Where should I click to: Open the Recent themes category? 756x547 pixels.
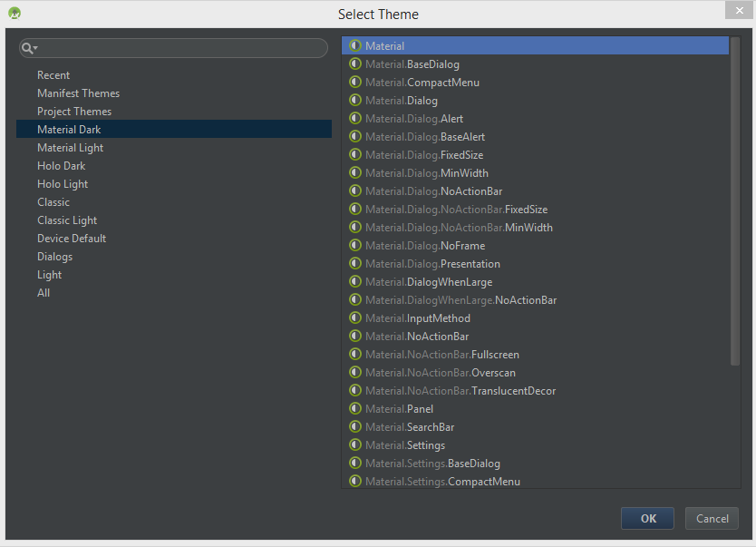[53, 75]
